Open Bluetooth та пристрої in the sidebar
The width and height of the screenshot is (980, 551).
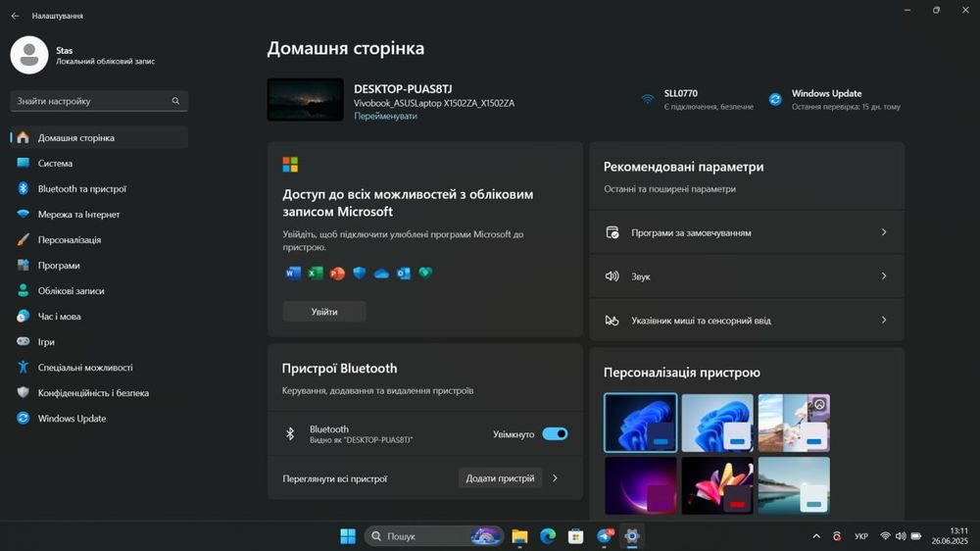(99, 189)
